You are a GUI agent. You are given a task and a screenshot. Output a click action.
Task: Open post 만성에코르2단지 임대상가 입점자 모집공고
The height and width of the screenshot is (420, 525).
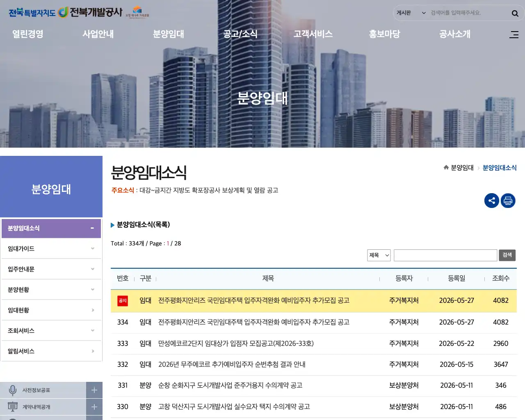[236, 344]
